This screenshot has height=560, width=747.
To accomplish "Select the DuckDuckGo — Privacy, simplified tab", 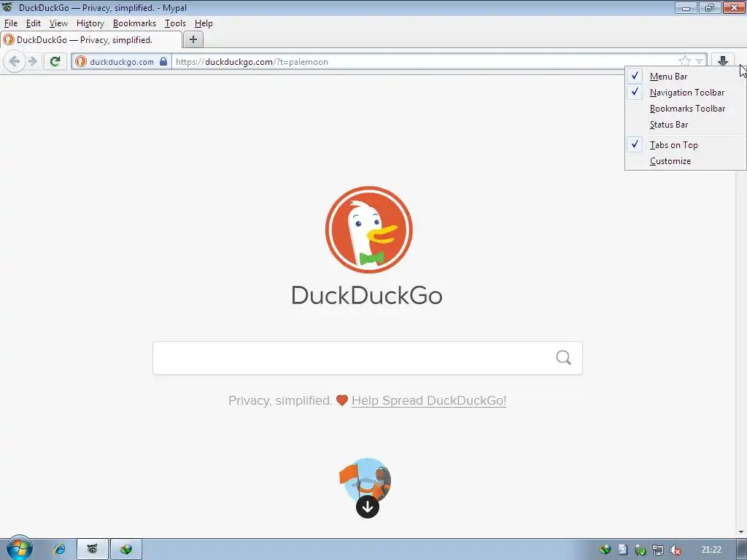I will [x=90, y=40].
